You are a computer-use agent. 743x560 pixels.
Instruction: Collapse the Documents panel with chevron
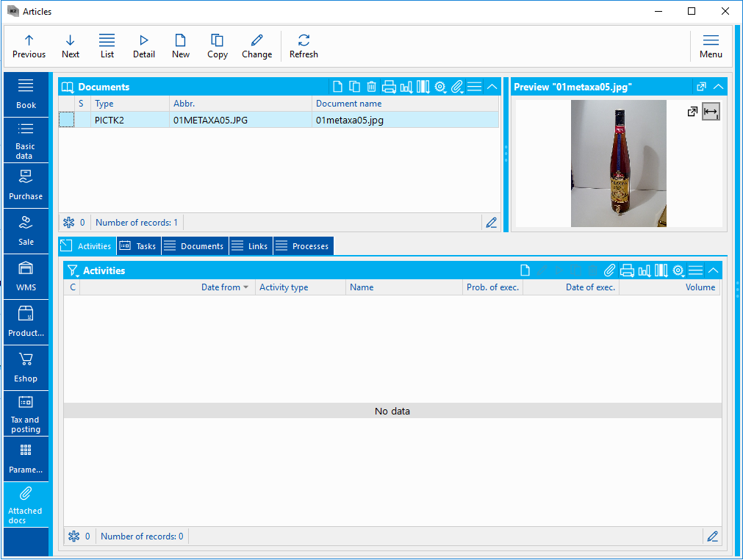pos(492,87)
